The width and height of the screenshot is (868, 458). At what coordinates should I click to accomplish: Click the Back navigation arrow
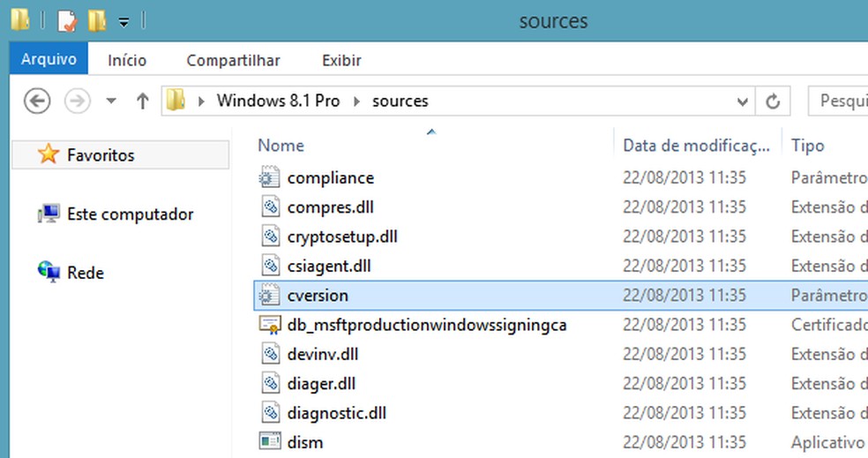(36, 101)
